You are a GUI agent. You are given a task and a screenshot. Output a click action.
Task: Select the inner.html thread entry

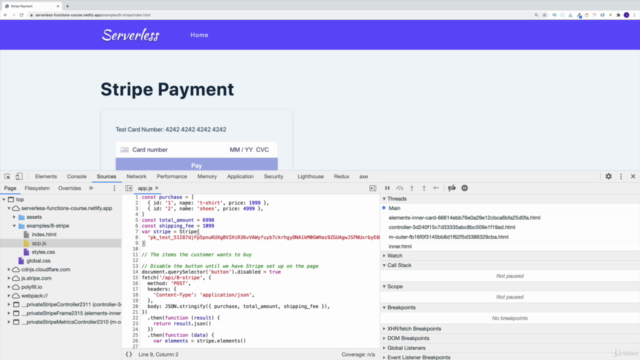pyautogui.click(x=400, y=247)
